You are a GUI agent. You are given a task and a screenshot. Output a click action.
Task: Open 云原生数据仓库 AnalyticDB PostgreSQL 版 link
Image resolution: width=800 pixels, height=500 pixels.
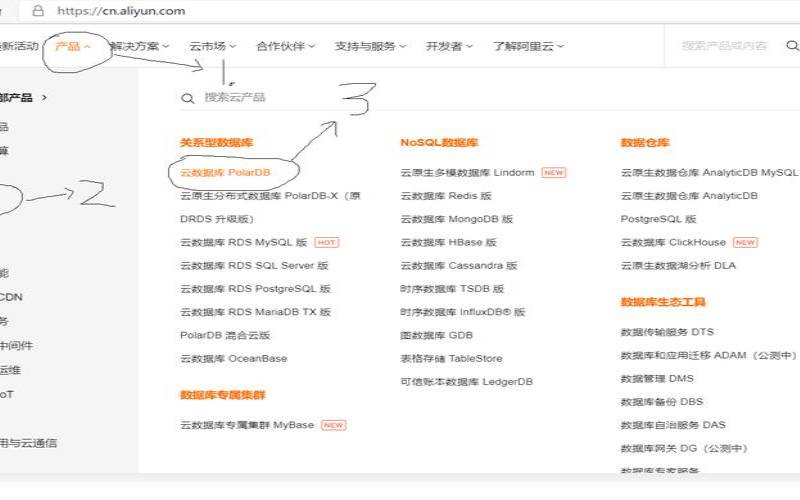[x=689, y=207]
